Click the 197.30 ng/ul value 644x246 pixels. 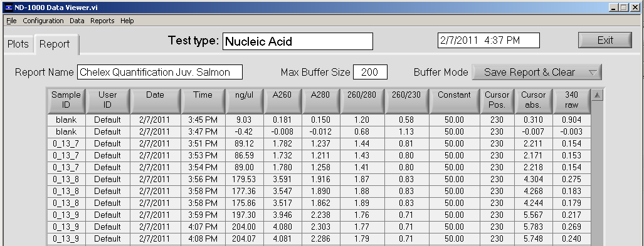point(245,215)
